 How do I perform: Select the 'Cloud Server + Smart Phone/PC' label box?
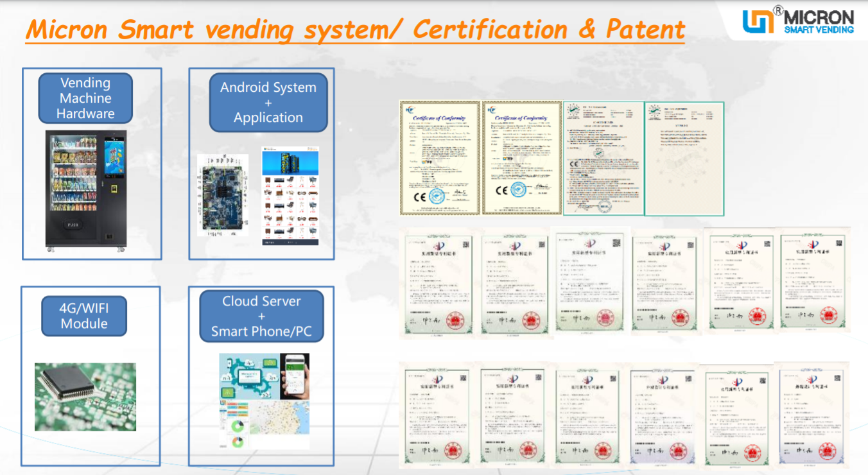[x=261, y=316]
